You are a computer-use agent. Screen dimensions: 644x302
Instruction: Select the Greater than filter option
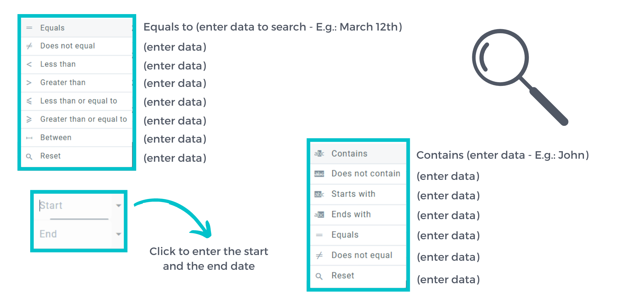[63, 83]
